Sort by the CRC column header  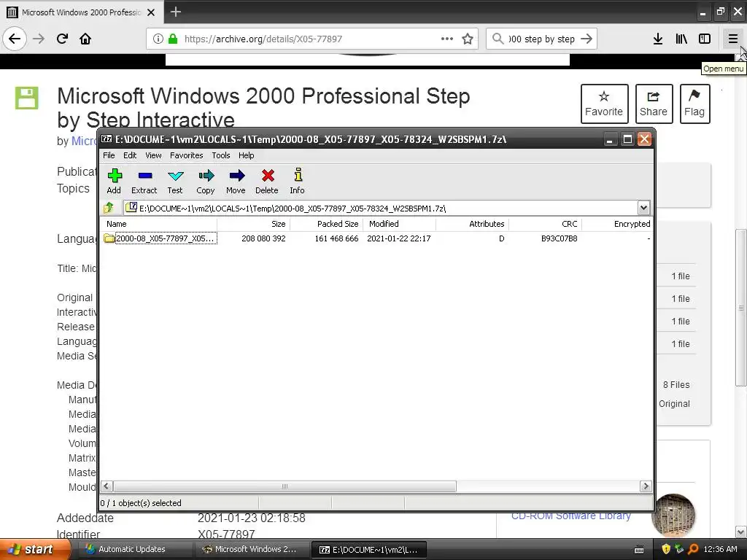pos(545,224)
